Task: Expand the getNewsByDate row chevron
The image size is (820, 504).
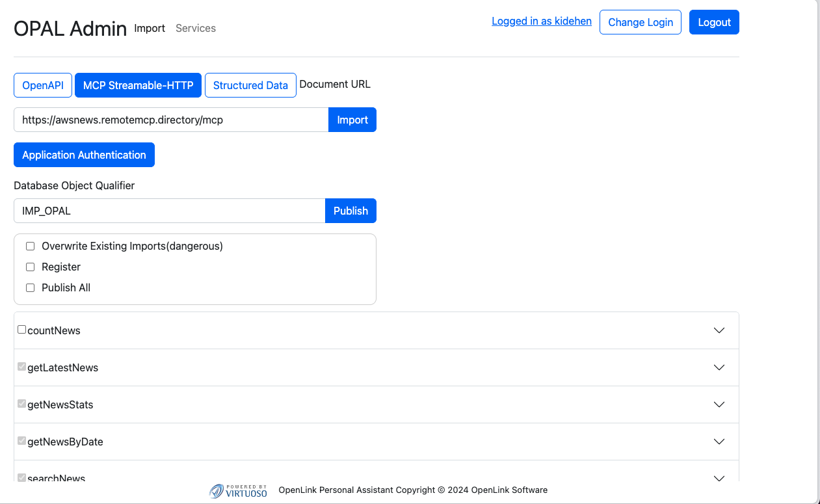Action: coord(719,442)
